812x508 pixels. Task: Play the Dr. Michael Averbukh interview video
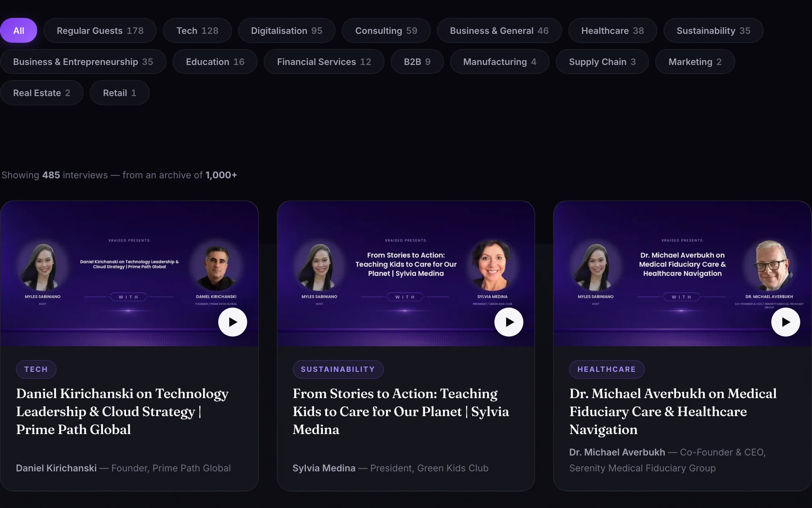click(x=785, y=322)
